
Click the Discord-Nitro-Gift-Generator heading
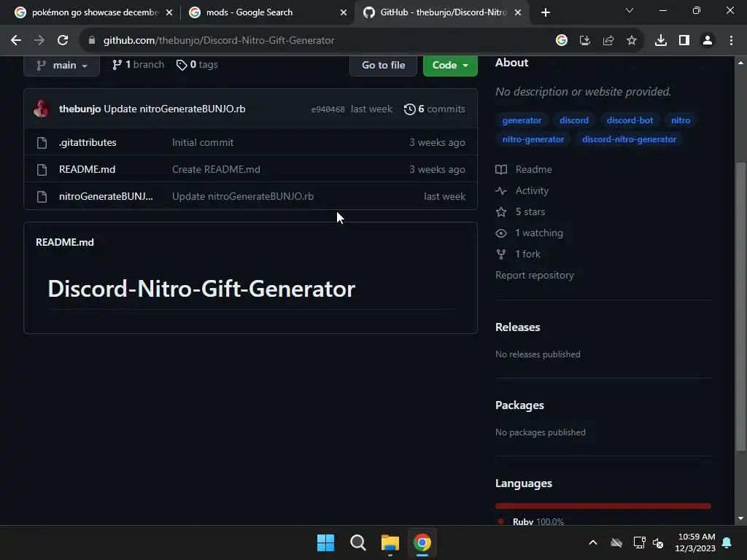tap(201, 289)
